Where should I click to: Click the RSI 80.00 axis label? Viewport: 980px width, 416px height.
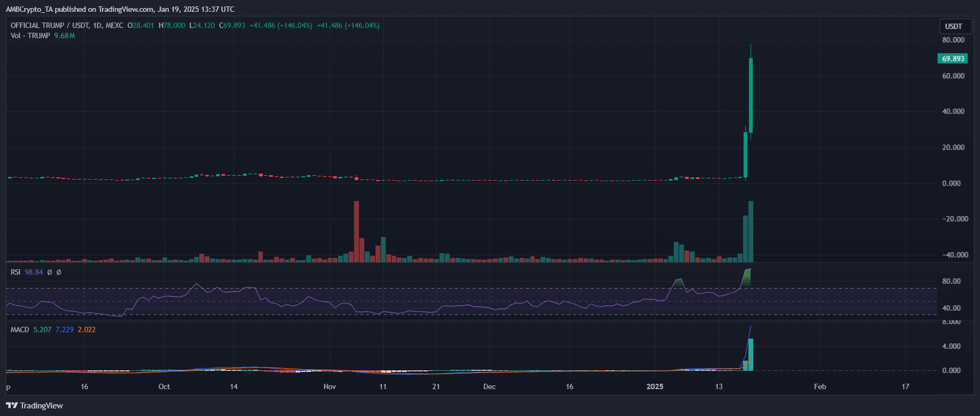click(x=951, y=281)
